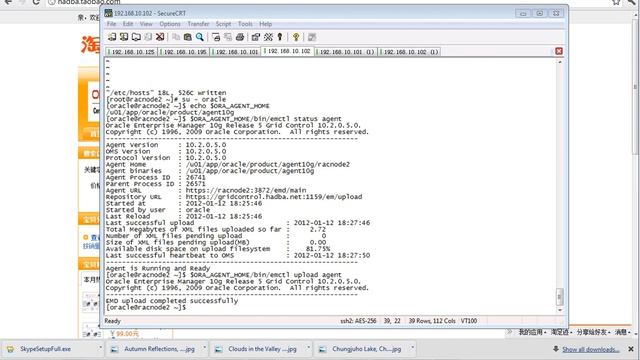
Task: Open Find using the magnifying glass icon
Action: pyautogui.click(x=200, y=37)
